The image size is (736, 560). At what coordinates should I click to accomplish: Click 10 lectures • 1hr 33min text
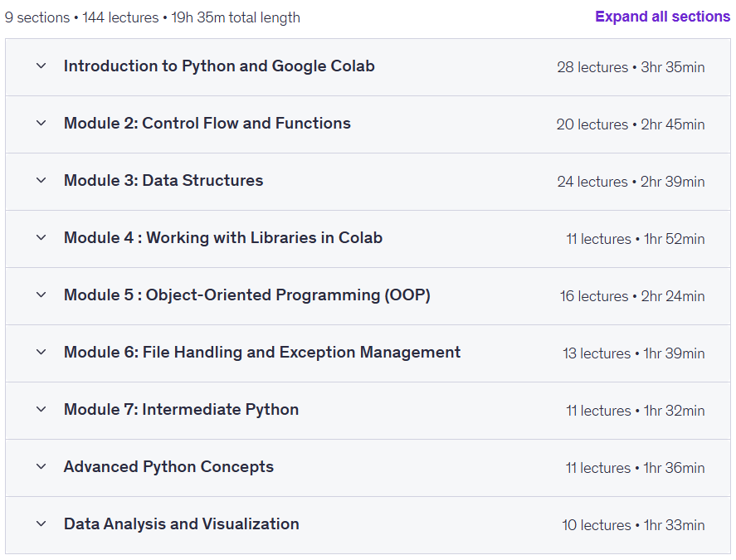click(634, 525)
